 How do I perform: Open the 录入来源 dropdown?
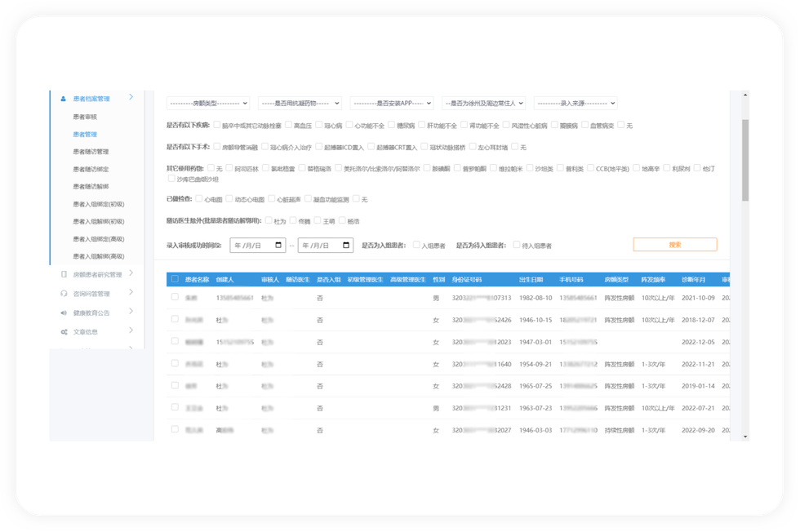576,103
